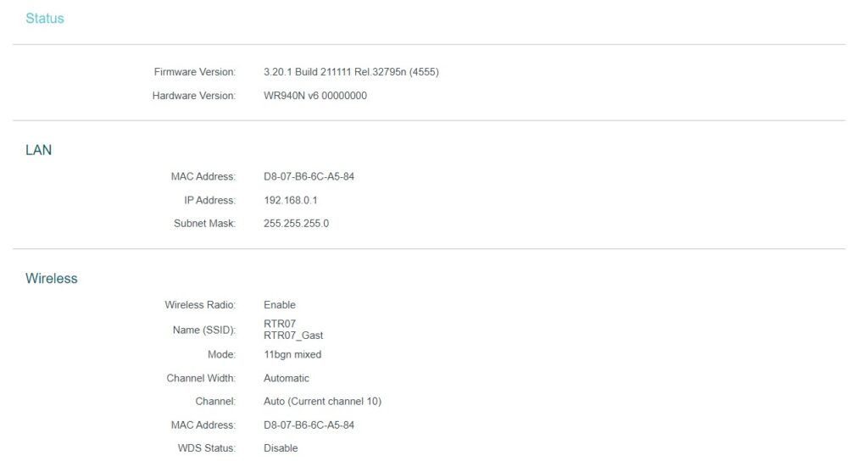Image resolution: width=868 pixels, height=472 pixels.
Task: Select the WR940N v6 hardware version text
Action: click(315, 96)
